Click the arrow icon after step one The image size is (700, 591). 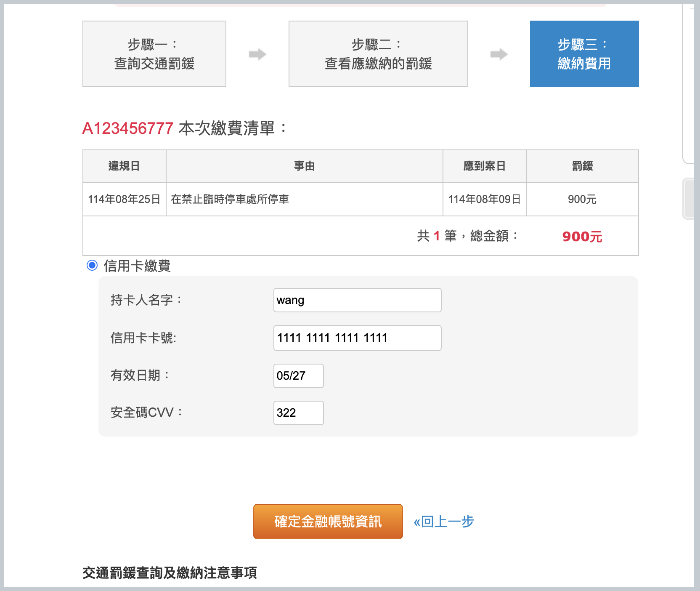point(257,54)
